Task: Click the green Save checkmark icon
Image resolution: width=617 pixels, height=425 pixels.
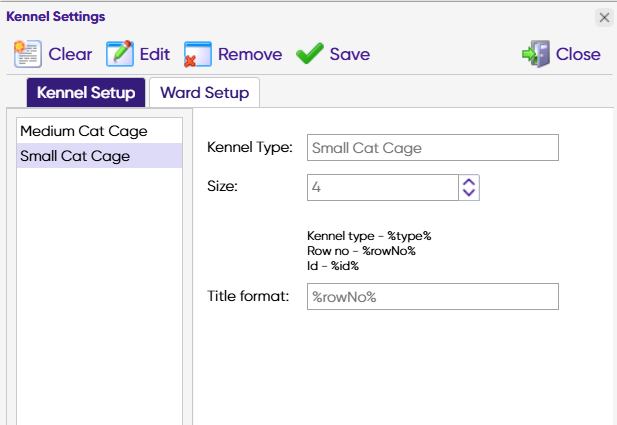Action: click(x=309, y=54)
